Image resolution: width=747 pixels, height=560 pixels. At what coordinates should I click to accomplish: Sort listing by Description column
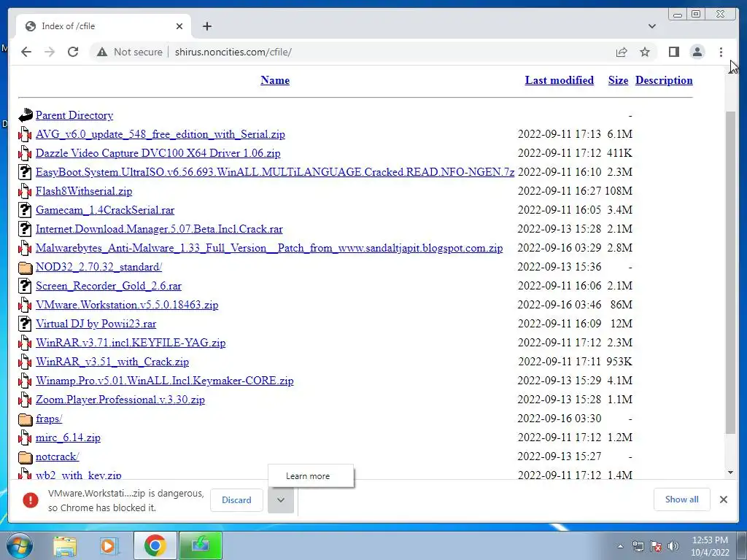(664, 80)
